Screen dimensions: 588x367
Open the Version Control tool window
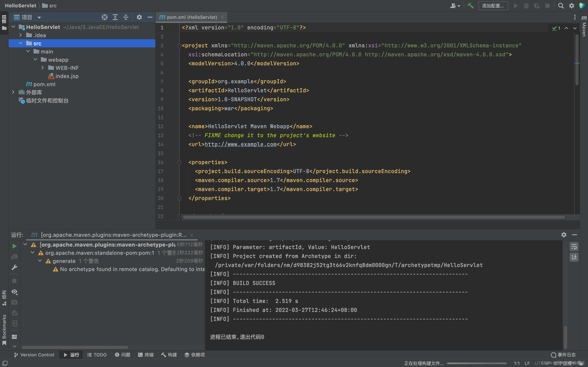coord(34,355)
